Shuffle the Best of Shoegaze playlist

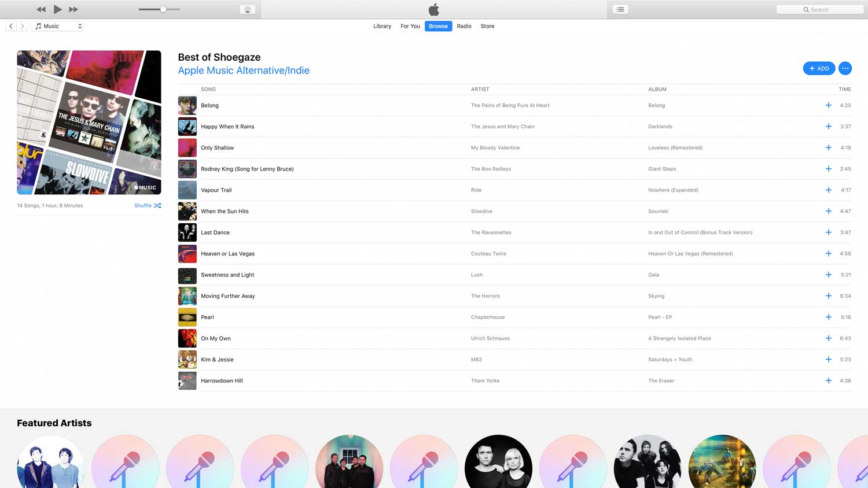click(148, 205)
